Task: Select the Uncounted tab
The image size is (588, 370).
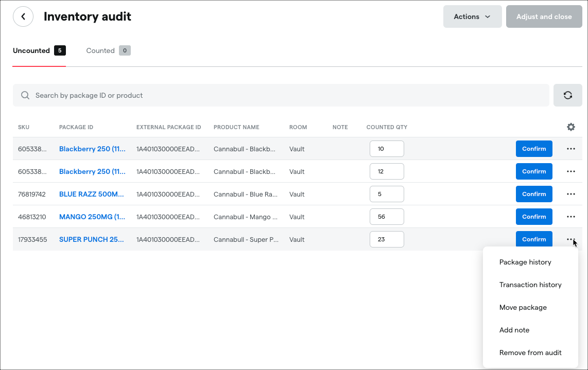Action: [x=39, y=50]
